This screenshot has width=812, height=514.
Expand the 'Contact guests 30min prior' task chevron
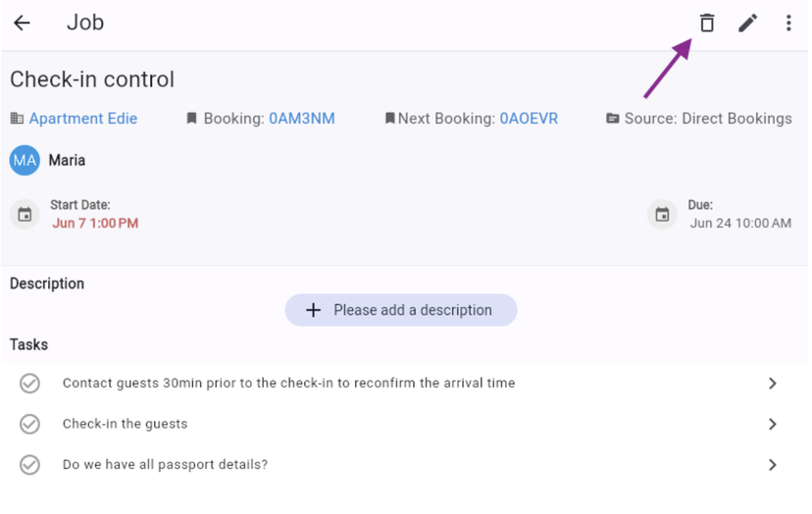click(x=773, y=384)
